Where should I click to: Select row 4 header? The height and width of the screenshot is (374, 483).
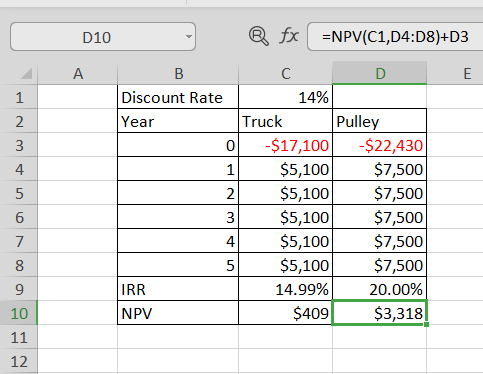click(19, 169)
